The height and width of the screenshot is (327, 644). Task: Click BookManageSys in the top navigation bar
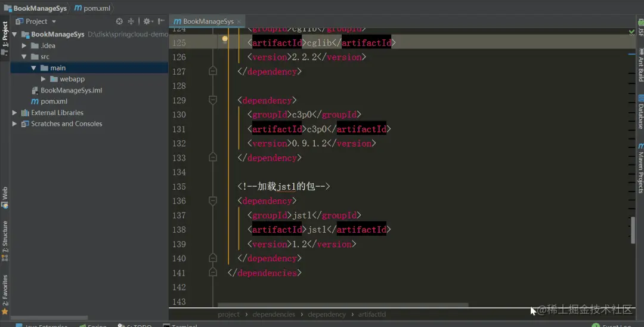[x=35, y=8]
